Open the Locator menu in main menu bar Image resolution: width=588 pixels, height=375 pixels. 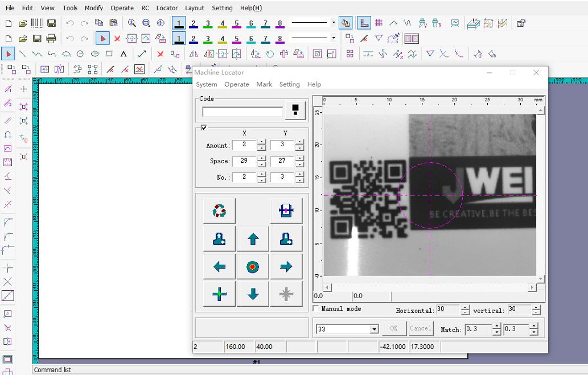coord(167,8)
